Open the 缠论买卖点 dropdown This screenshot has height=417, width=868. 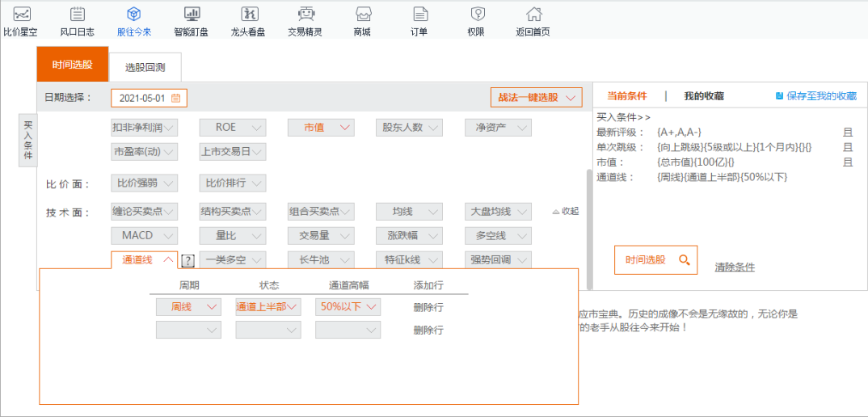tap(144, 212)
